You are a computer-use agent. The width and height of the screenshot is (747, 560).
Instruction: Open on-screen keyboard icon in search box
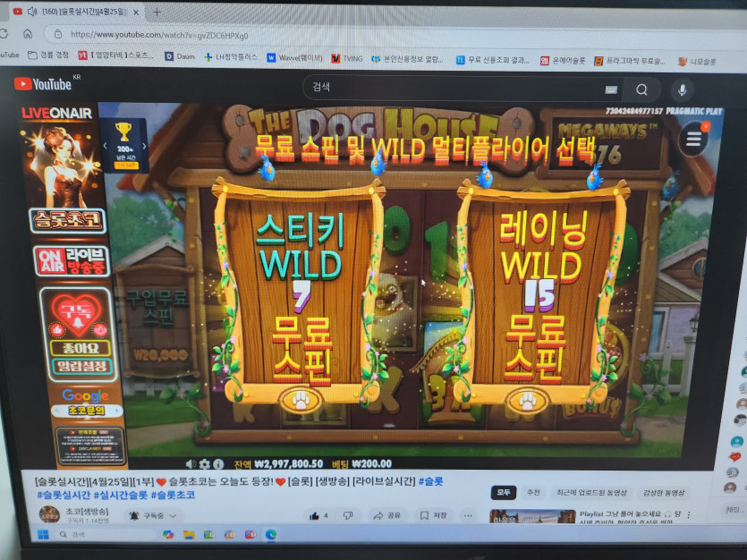[611, 89]
